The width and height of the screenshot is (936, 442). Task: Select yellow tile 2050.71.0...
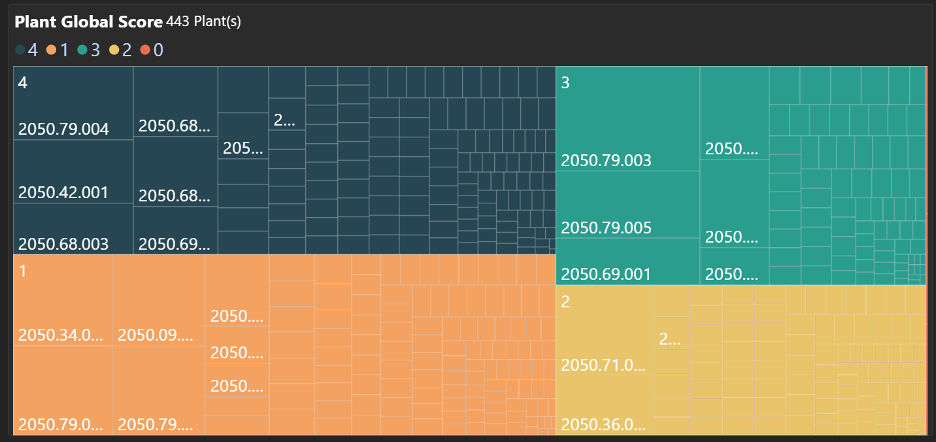(605, 332)
